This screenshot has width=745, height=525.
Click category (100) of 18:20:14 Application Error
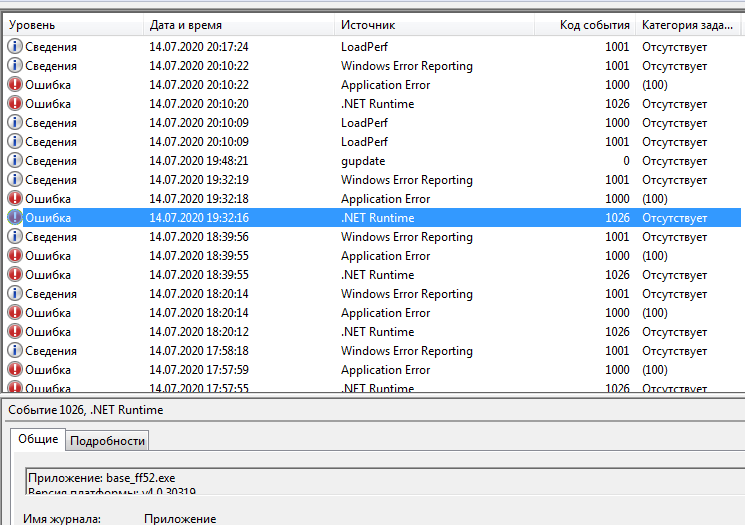click(655, 313)
